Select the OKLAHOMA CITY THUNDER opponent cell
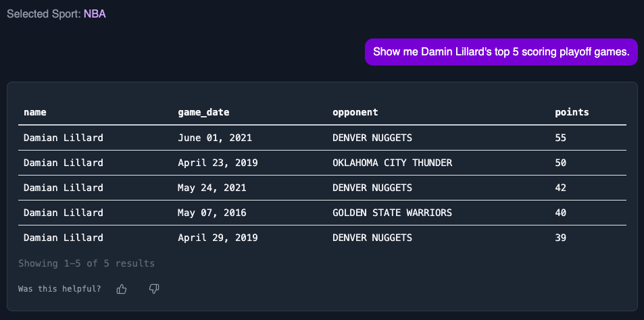 pyautogui.click(x=392, y=163)
